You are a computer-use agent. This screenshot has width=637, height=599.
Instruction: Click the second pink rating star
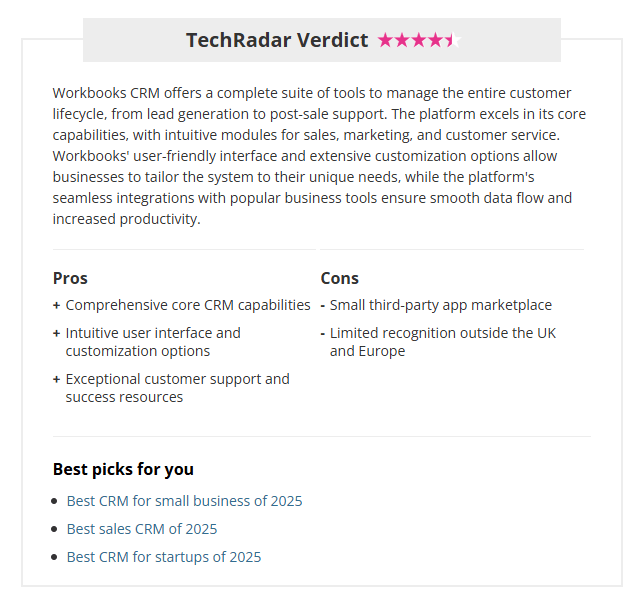point(402,40)
